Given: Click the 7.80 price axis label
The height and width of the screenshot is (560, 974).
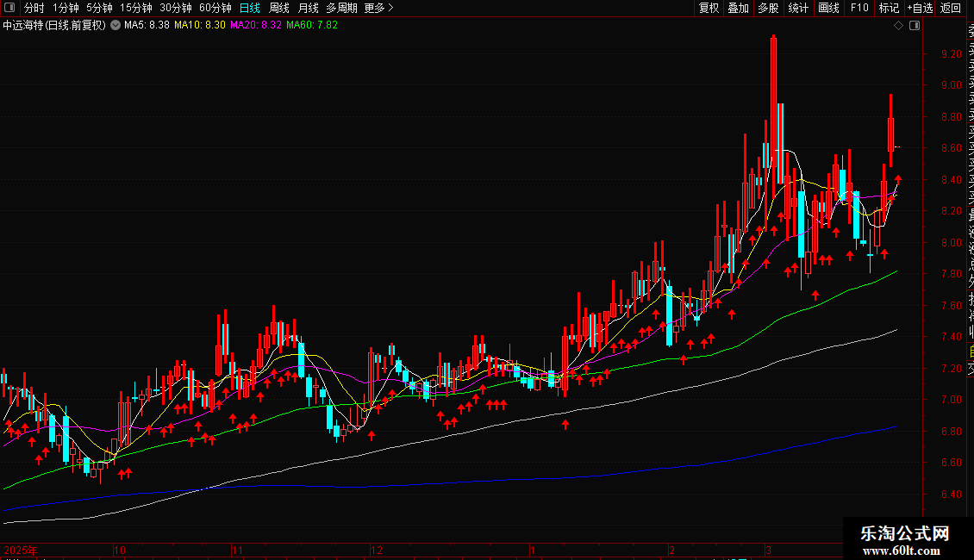Looking at the screenshot, I should pos(951,274).
